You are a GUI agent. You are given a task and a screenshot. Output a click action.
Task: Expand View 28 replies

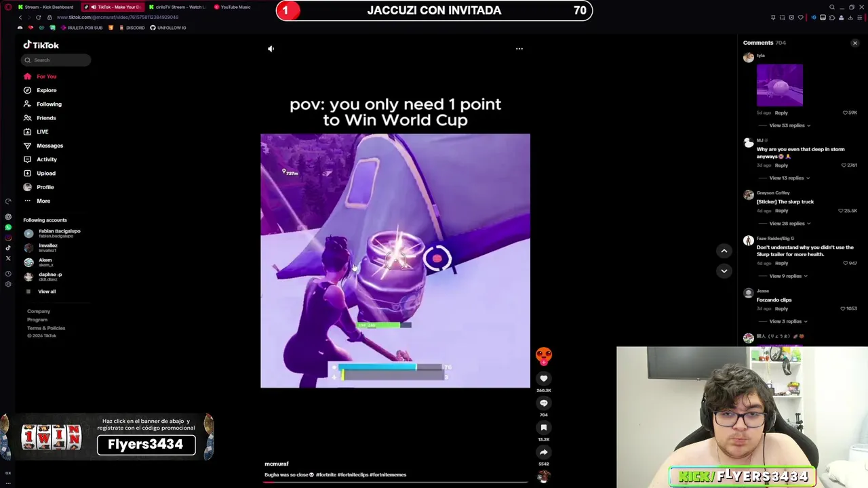coord(789,224)
